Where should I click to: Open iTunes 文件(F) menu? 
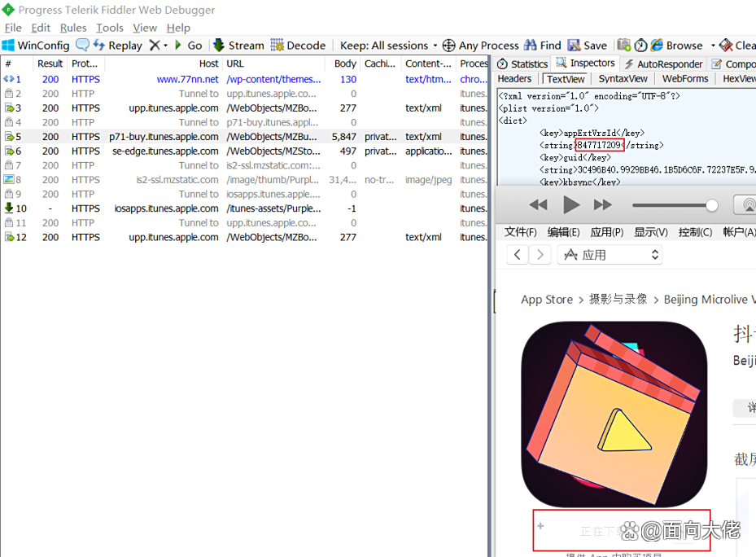tap(520, 232)
